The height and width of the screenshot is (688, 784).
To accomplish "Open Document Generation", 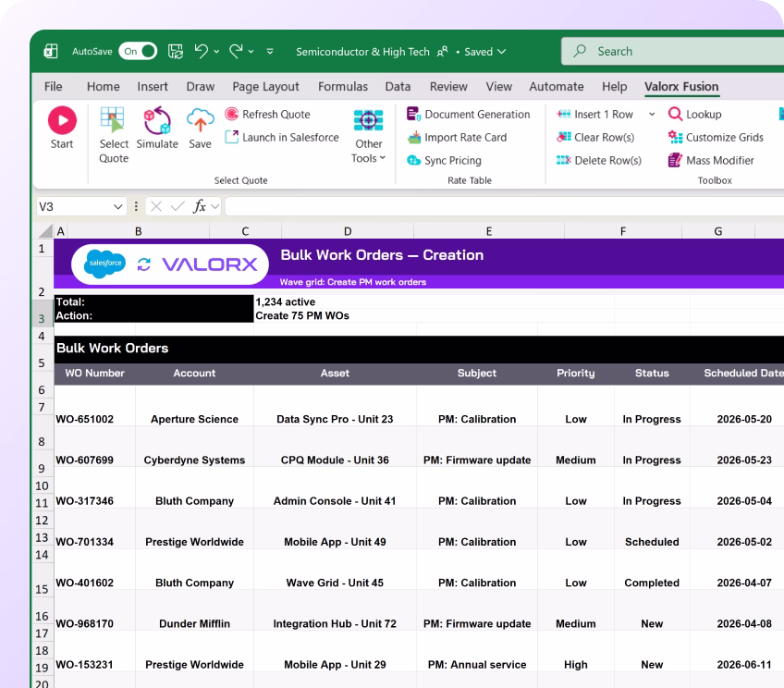I will 468,114.
